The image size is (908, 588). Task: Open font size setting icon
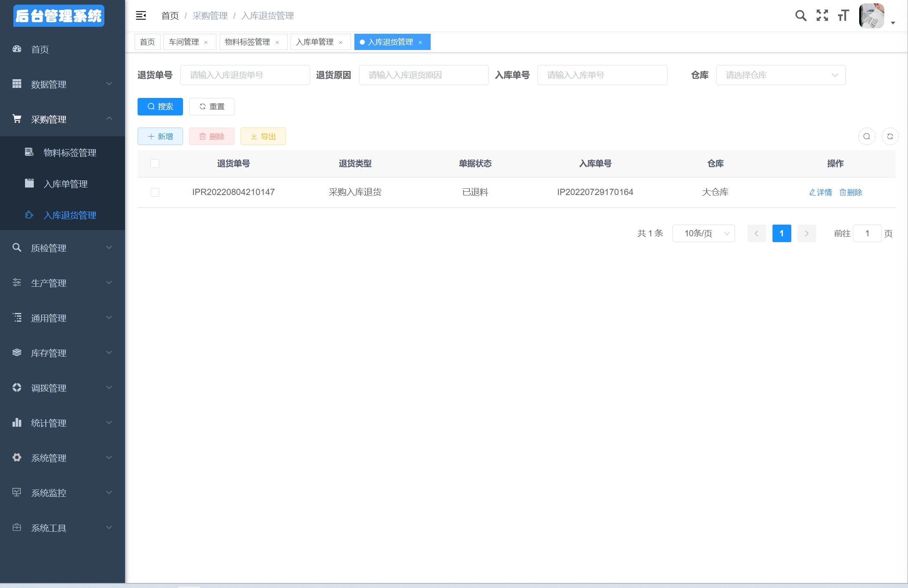(843, 16)
